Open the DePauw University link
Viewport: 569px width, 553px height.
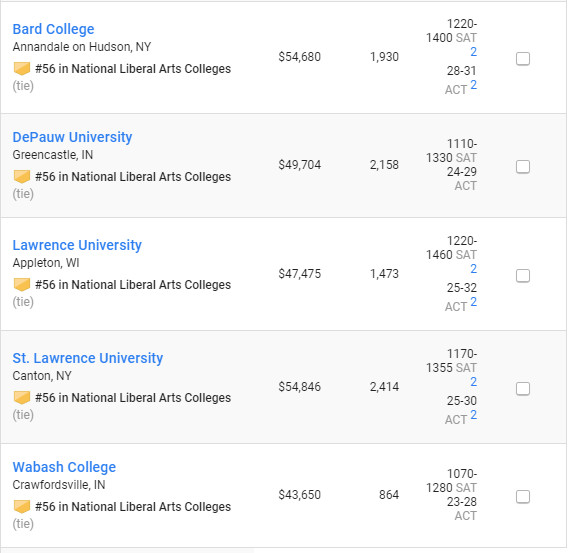[x=72, y=137]
